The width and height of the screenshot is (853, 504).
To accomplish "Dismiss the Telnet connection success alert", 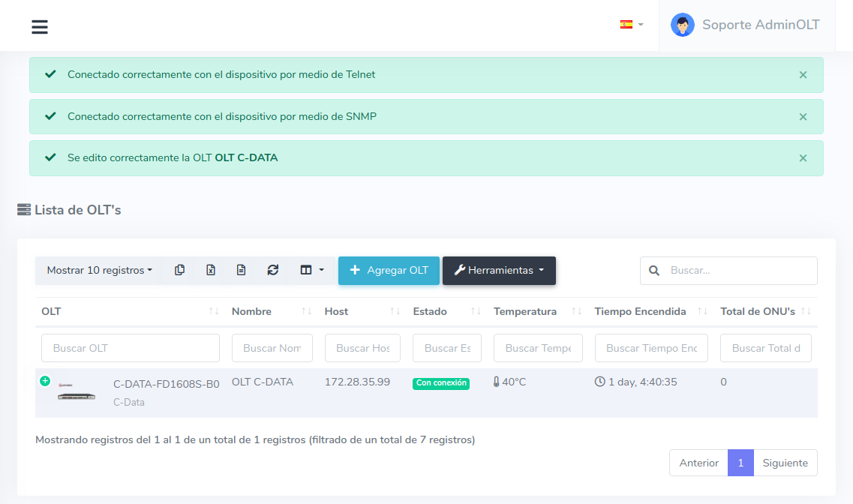I will 803,75.
